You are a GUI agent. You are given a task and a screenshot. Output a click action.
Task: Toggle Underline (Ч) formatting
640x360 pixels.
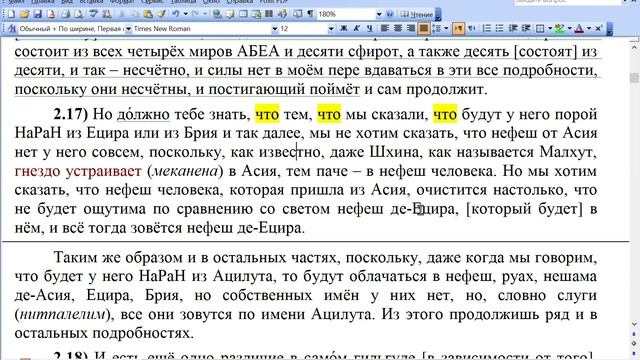pos(369,28)
